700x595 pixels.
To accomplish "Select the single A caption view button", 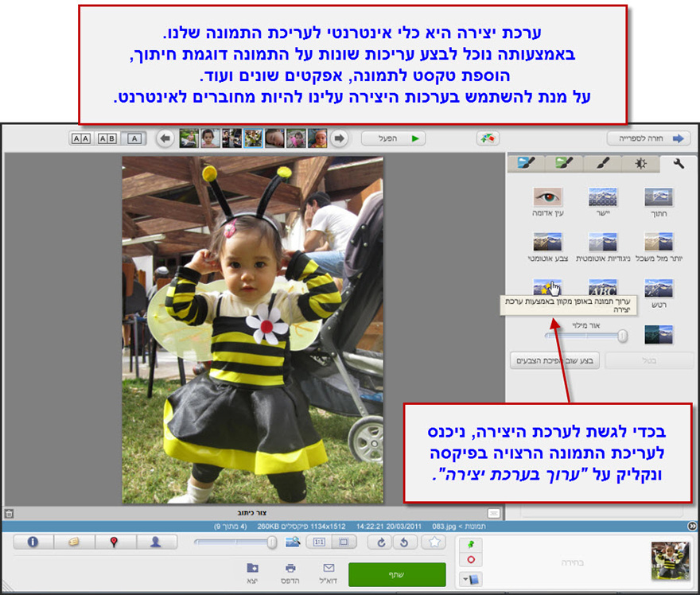I will pos(134,139).
